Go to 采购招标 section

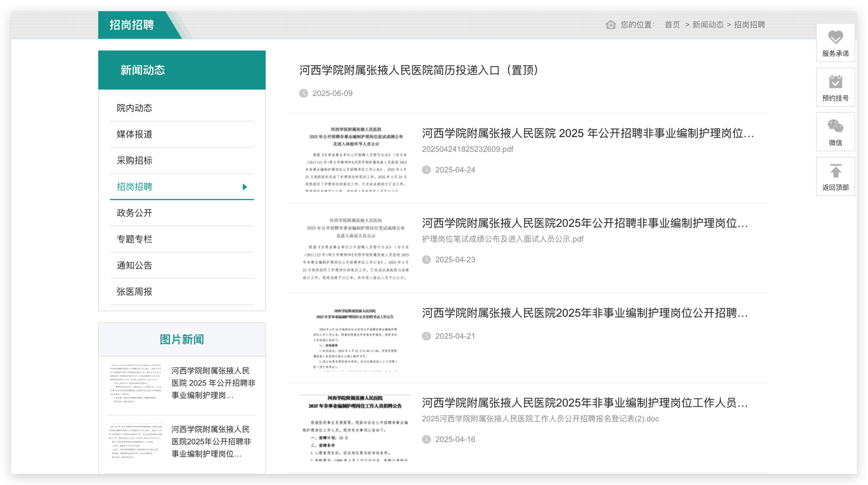pyautogui.click(x=134, y=160)
